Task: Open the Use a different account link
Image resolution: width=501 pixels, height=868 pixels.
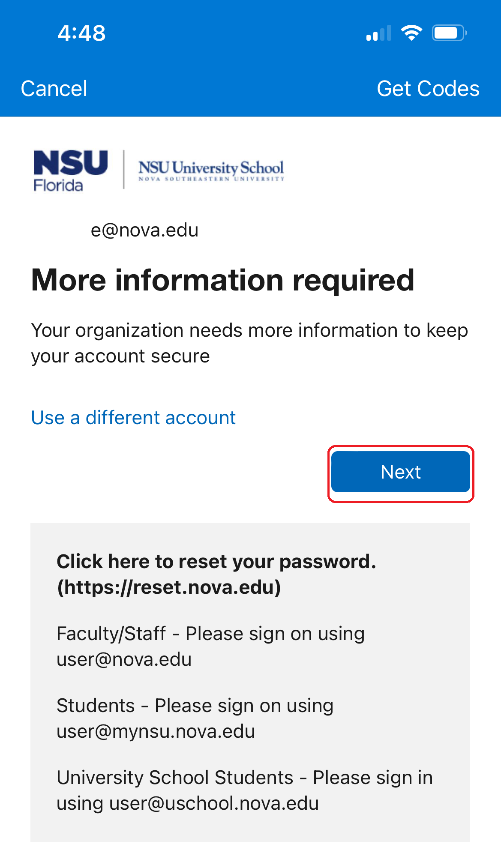Action: click(x=133, y=418)
